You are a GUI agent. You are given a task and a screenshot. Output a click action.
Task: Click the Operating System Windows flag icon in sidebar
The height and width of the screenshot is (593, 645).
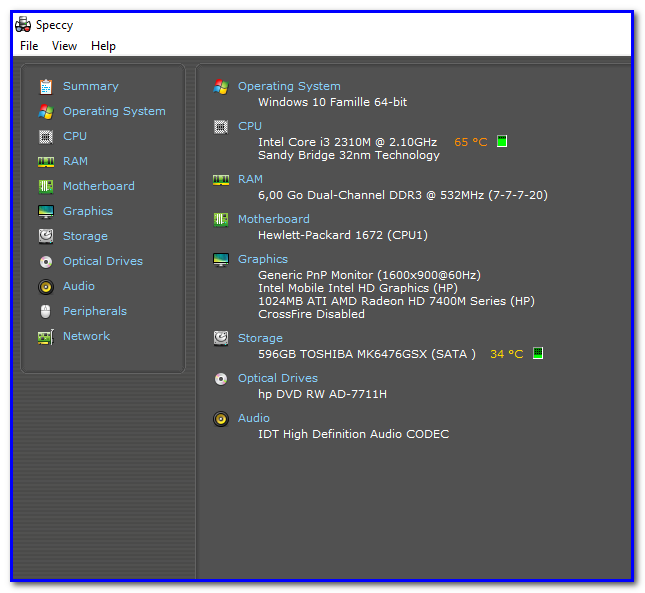click(46, 111)
